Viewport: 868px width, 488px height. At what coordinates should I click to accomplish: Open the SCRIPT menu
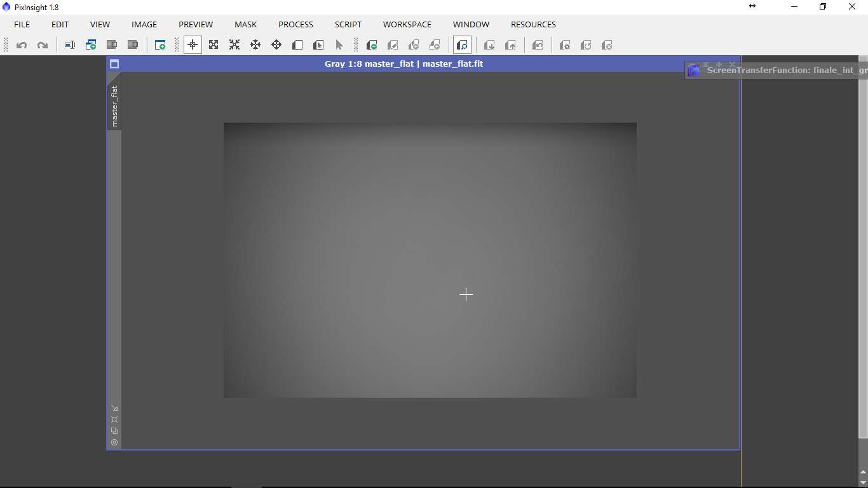pos(348,24)
